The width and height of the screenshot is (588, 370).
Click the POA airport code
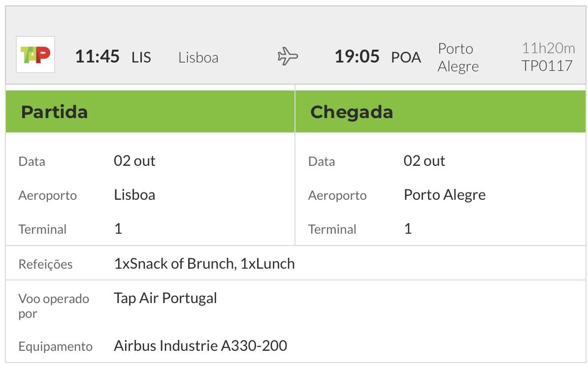[x=406, y=57]
